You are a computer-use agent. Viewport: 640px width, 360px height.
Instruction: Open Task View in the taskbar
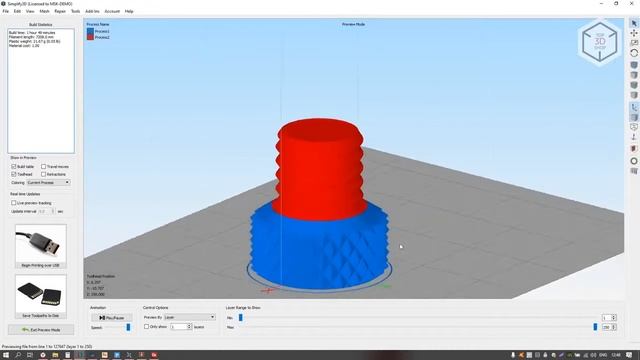pos(30,355)
